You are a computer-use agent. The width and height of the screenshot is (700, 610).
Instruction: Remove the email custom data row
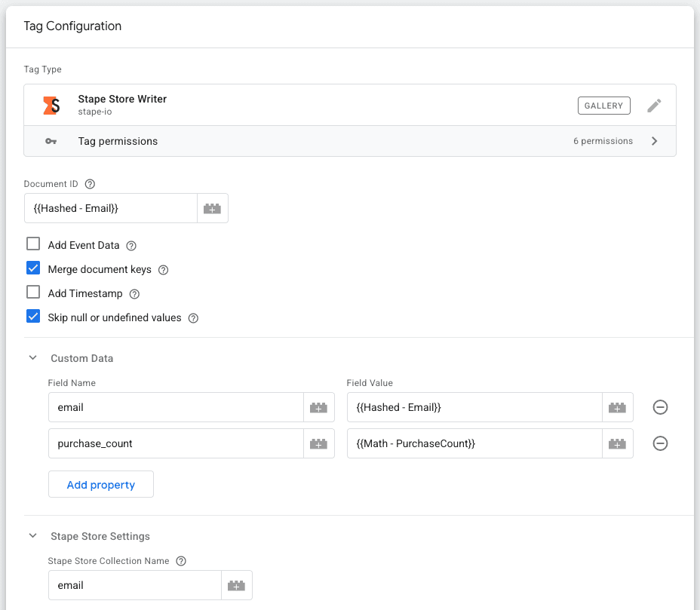pyautogui.click(x=660, y=407)
